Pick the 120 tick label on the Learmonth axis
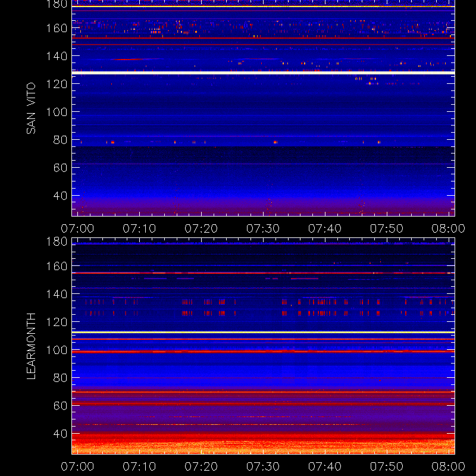 click(x=57, y=322)
